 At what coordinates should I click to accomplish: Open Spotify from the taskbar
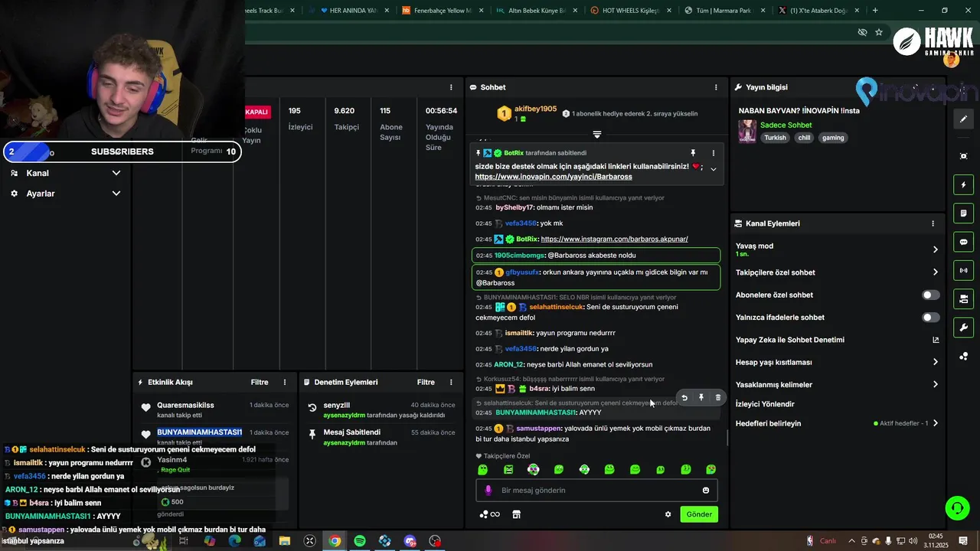pyautogui.click(x=360, y=541)
